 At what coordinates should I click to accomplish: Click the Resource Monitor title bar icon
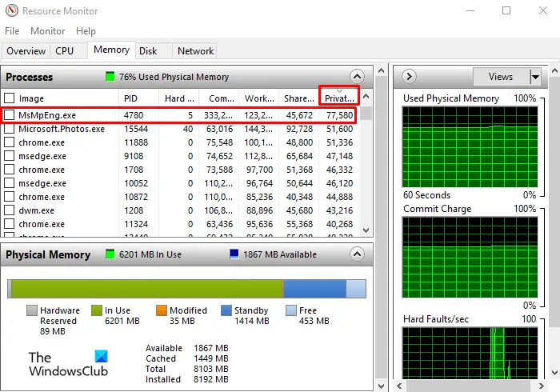[x=12, y=10]
